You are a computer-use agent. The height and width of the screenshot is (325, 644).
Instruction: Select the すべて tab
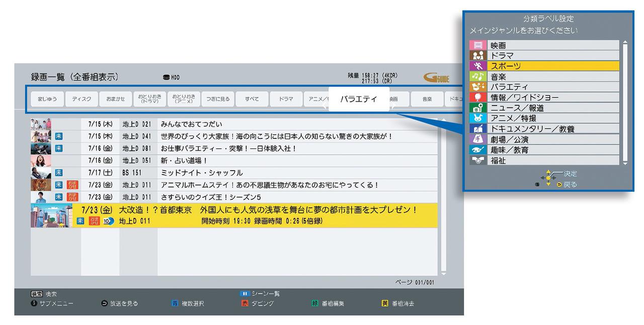pos(252,100)
